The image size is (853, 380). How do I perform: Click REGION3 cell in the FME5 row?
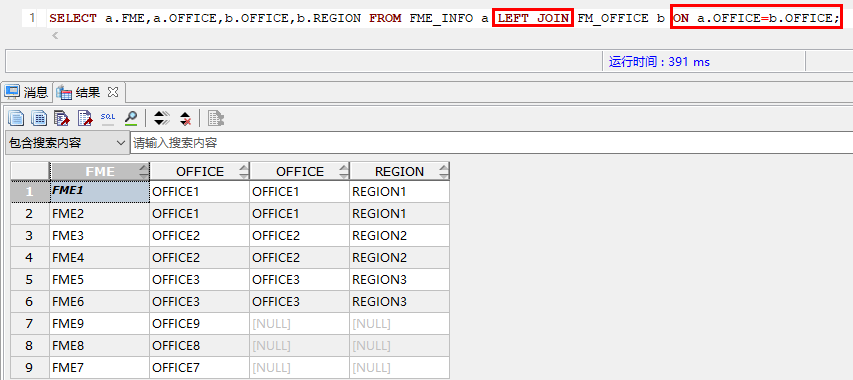[x=400, y=279]
